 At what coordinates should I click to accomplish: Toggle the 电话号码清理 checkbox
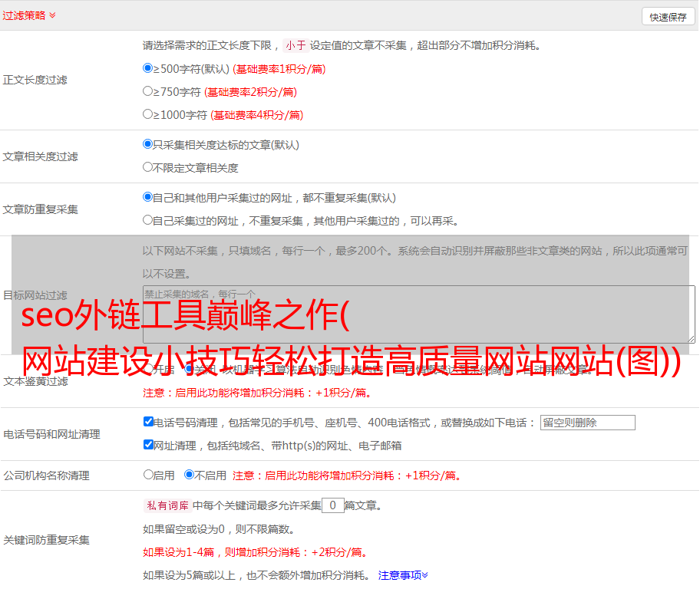[x=149, y=422]
